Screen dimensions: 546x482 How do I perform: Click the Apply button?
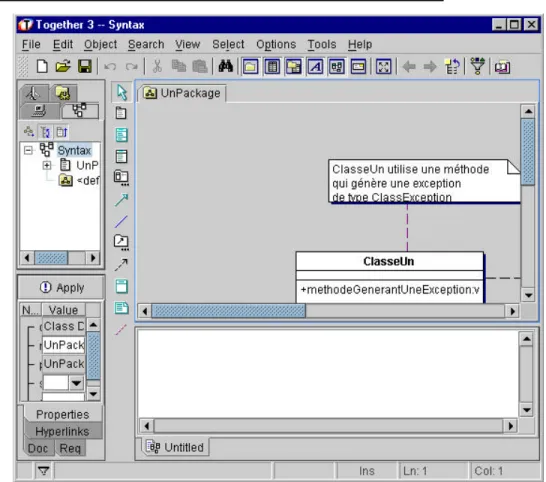[61, 288]
